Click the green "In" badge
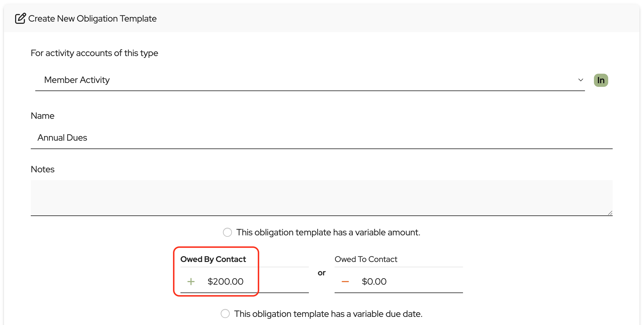The height and width of the screenshot is (325, 644). click(x=601, y=80)
